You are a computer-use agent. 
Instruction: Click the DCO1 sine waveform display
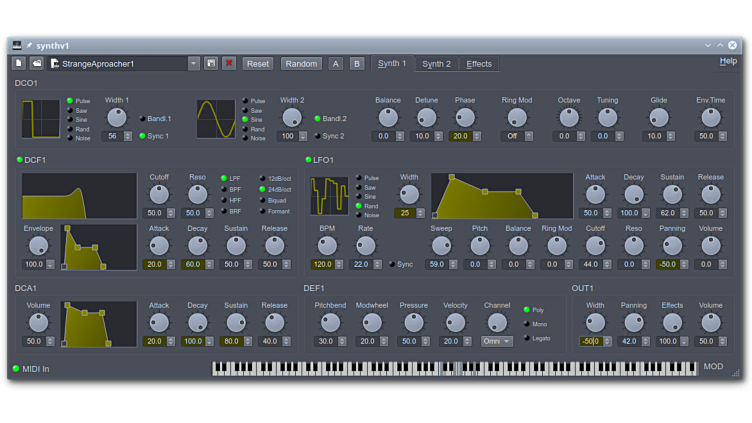216,119
